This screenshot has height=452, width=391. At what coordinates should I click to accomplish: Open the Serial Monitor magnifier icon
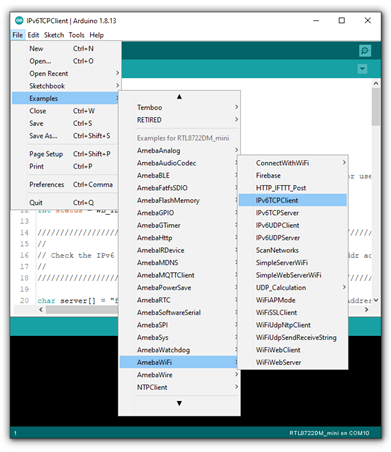point(365,51)
